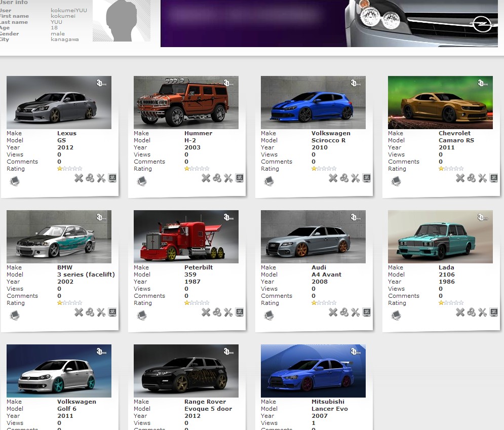Open photo stack icon for Peterbilt 359
This screenshot has height=430, width=504.
point(142,316)
